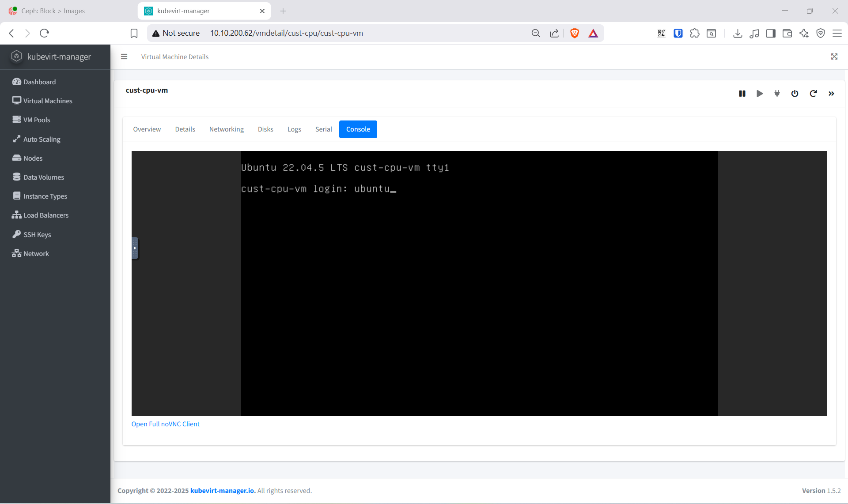Close the kubevirt-manager browser tab

tap(262, 11)
